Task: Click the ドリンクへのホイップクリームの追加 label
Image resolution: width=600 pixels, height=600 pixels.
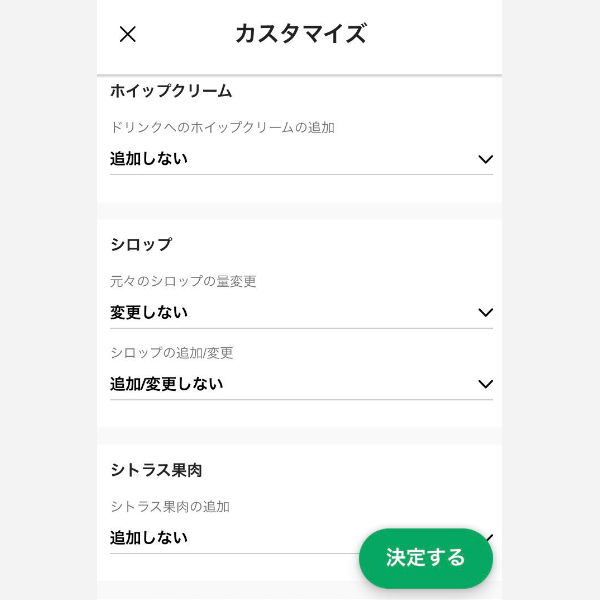Action: tap(222, 127)
